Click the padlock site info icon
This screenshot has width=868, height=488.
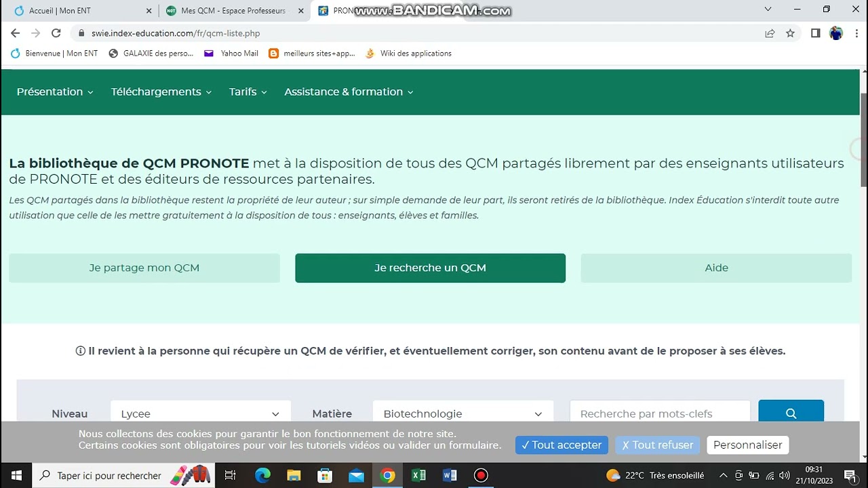coord(81,33)
